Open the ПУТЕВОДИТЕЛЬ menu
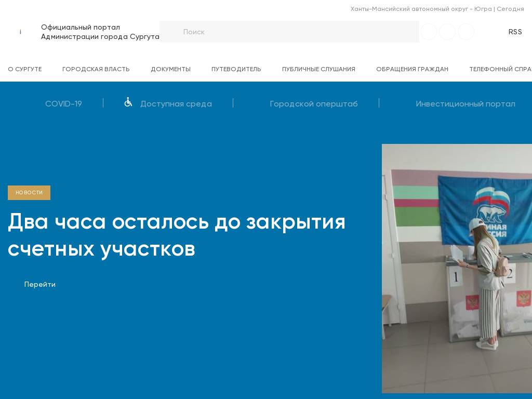This screenshot has width=532, height=399. pyautogui.click(x=236, y=69)
